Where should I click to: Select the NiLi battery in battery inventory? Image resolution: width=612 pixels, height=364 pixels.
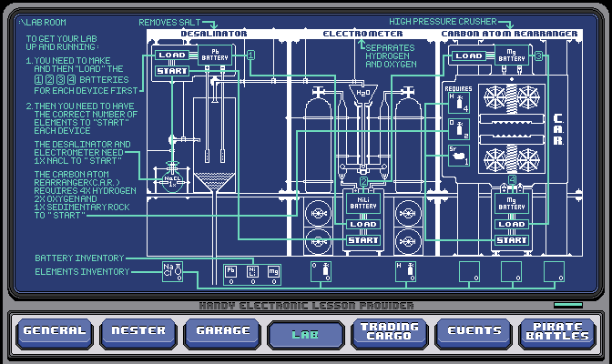pos(252,271)
